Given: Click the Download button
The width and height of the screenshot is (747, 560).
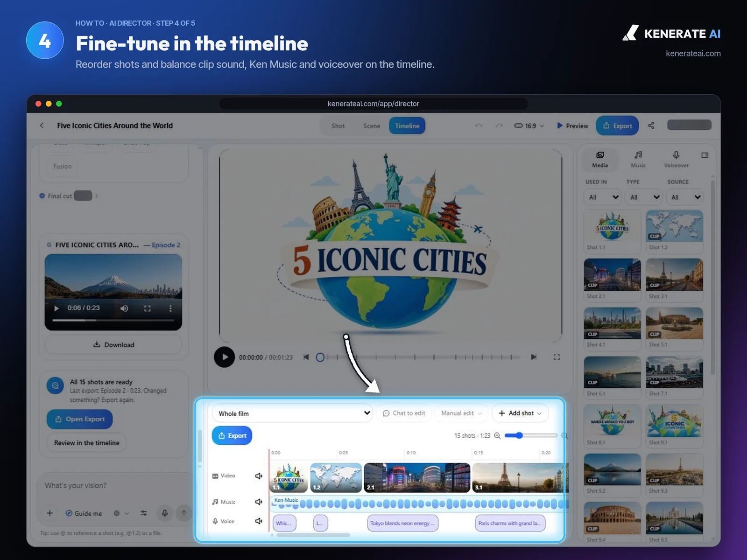Looking at the screenshot, I should point(113,345).
